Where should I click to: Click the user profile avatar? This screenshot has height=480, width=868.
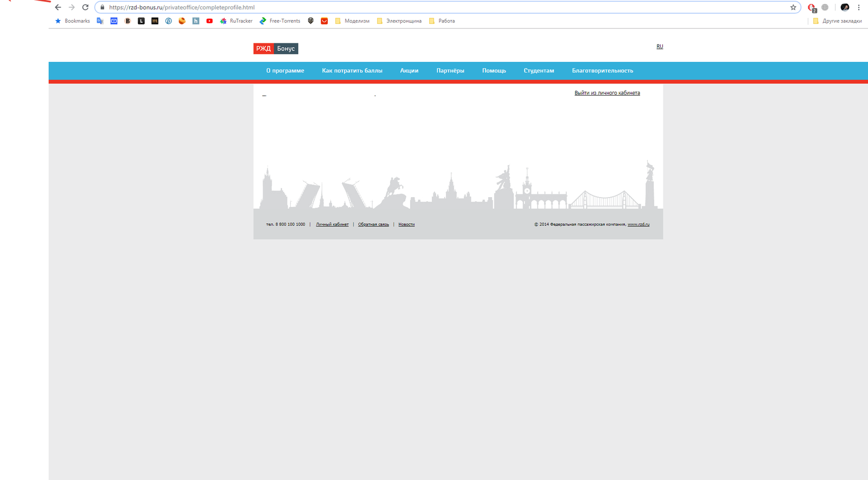845,8
